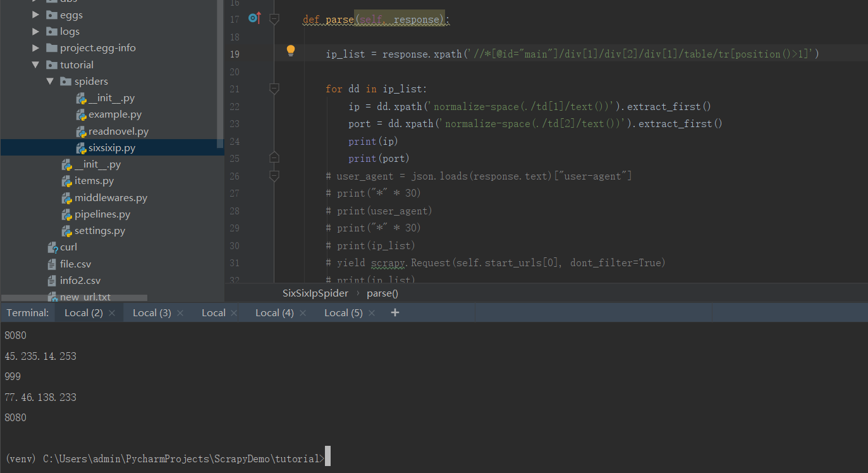The image size is (868, 473).
Task: Click the folder icon beside project.egg-info
Action: 52,48
